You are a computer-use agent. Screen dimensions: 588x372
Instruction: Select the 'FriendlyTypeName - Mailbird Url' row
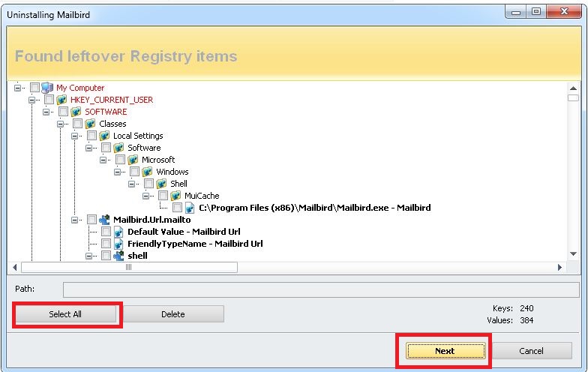click(x=195, y=244)
